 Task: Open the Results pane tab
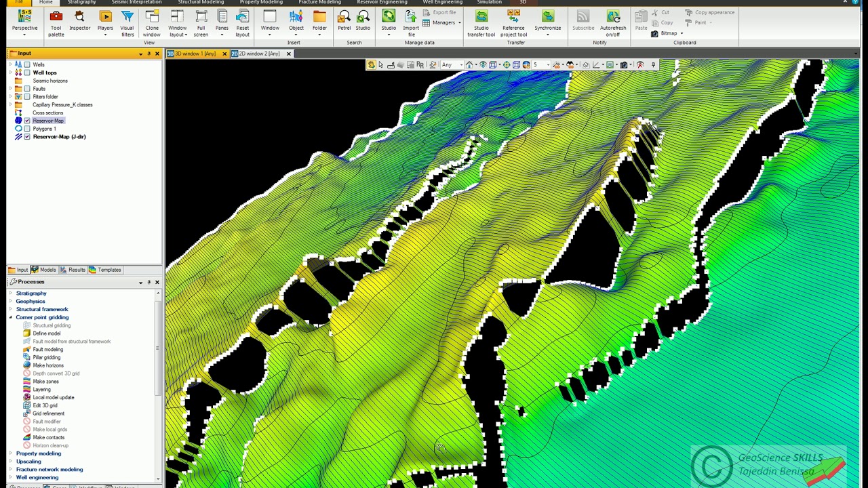pyautogui.click(x=73, y=270)
